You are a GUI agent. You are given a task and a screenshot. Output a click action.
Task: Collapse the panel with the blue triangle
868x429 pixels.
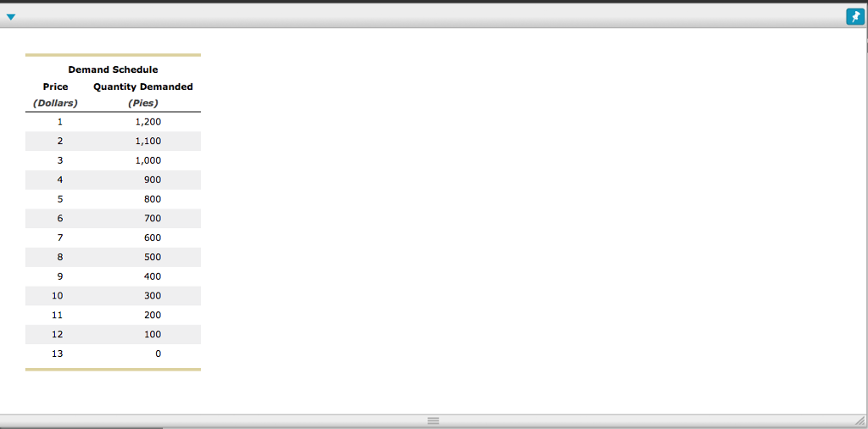pyautogui.click(x=10, y=17)
